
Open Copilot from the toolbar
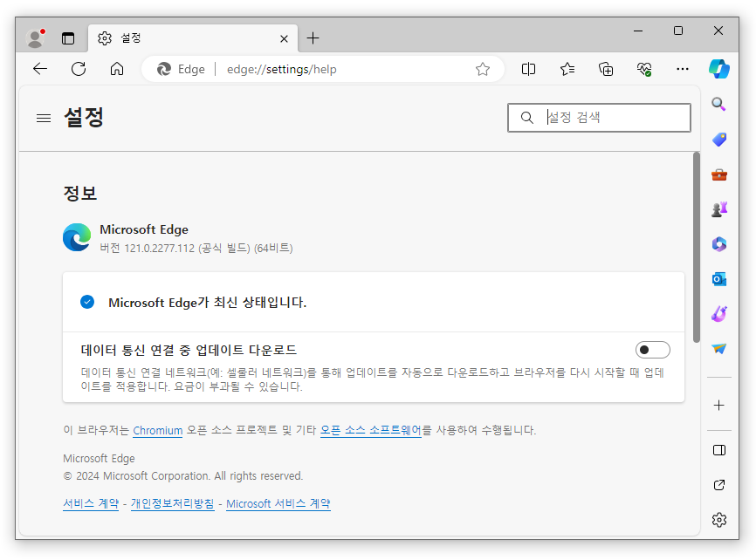coord(718,69)
